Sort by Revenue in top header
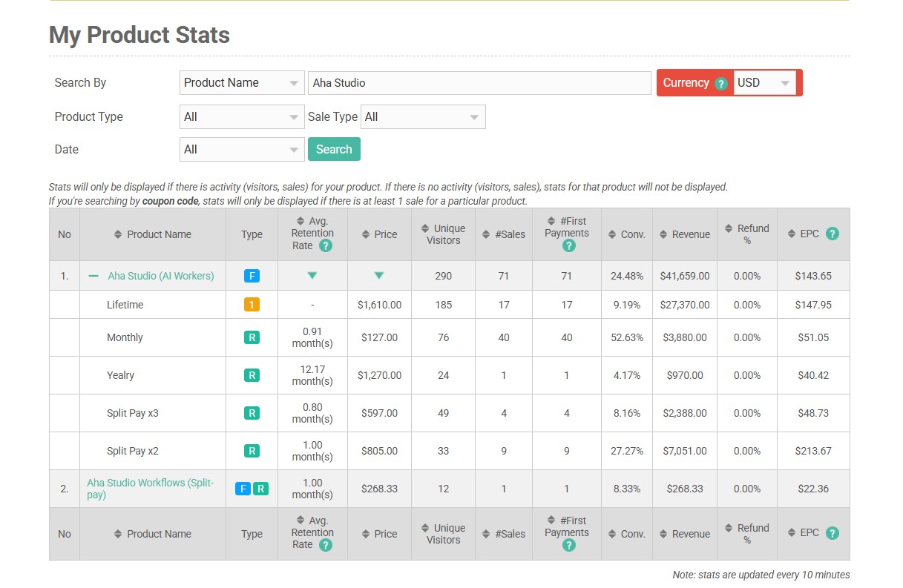The height and width of the screenshot is (588, 903). tap(663, 234)
